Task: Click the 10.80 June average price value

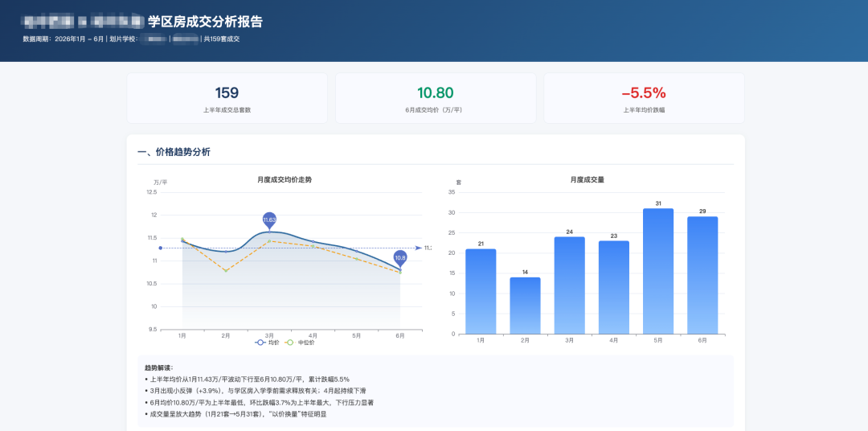Action: 435,93
